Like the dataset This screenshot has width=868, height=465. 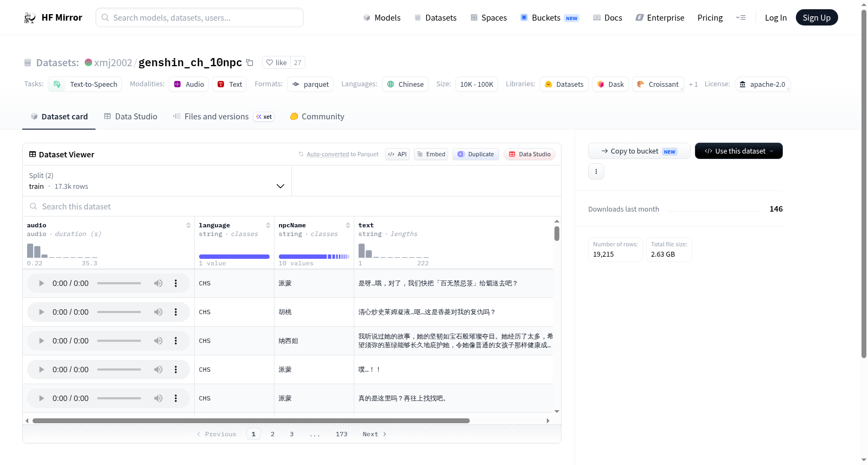(x=276, y=62)
